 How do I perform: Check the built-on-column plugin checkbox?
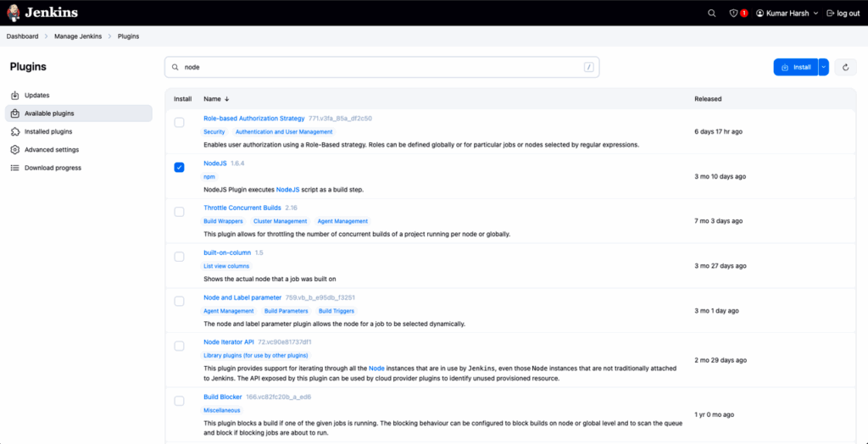coord(180,257)
